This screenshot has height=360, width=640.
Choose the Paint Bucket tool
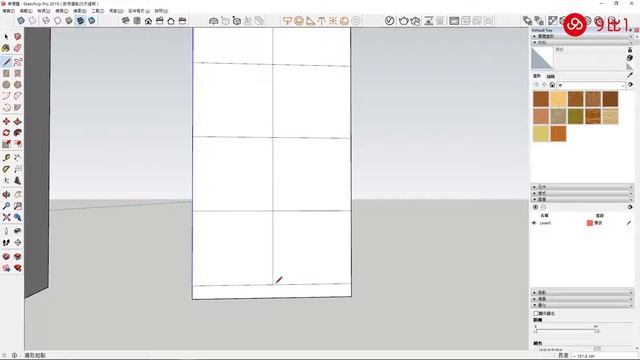coord(6,49)
